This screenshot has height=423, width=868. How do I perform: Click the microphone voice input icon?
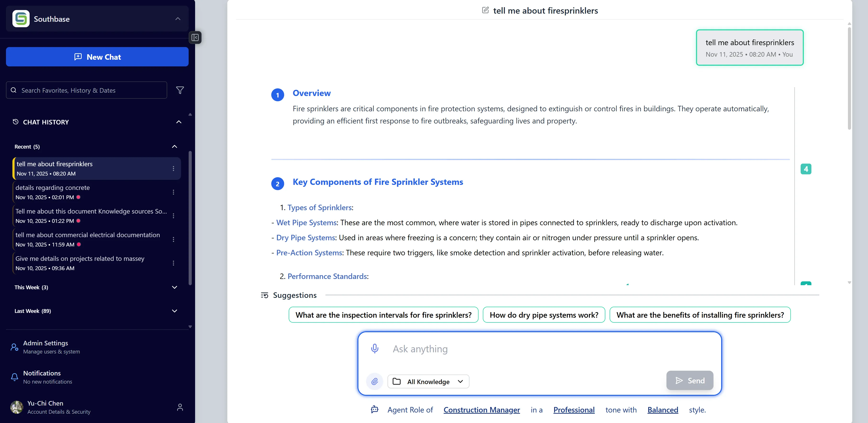coord(374,348)
